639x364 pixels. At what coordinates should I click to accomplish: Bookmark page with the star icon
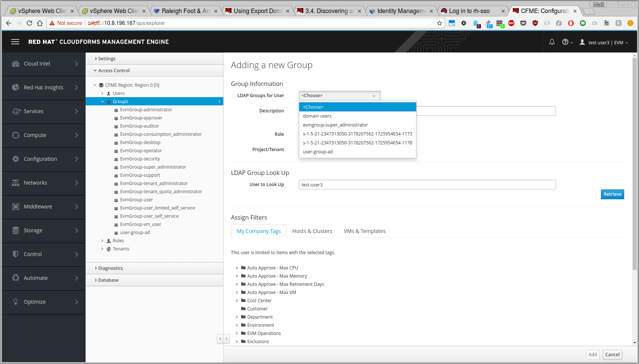coord(440,23)
